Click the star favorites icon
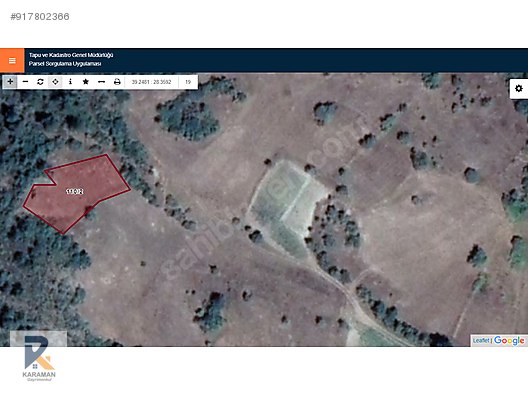The width and height of the screenshot is (528, 396). tap(86, 82)
